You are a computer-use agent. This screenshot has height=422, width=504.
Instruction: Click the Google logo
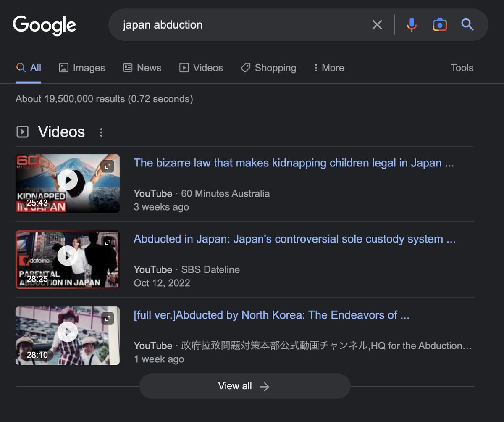(45, 26)
